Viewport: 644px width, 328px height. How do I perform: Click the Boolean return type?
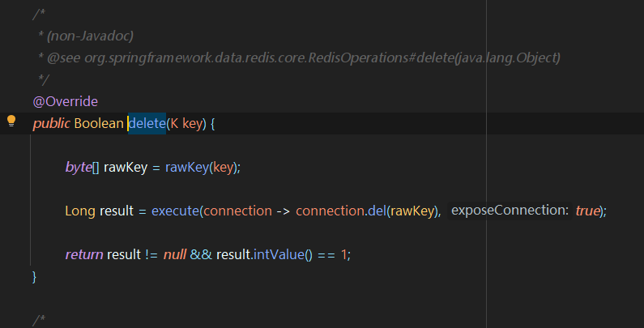pyautogui.click(x=99, y=124)
